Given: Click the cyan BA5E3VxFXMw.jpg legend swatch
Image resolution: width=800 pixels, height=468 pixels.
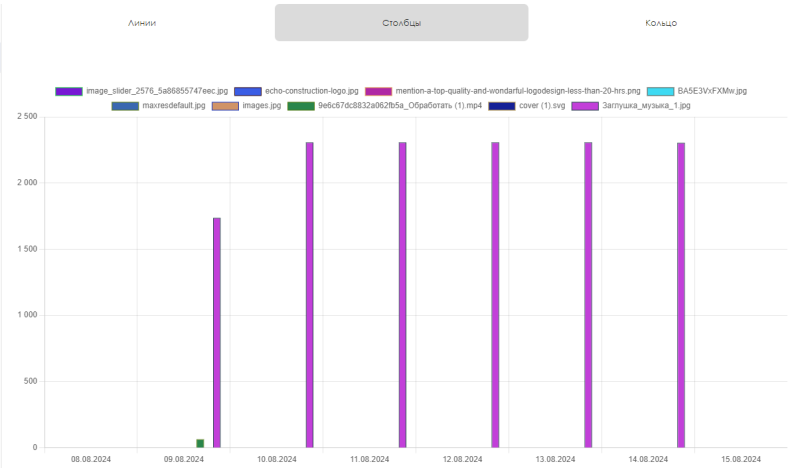Looking at the screenshot, I should (660, 91).
